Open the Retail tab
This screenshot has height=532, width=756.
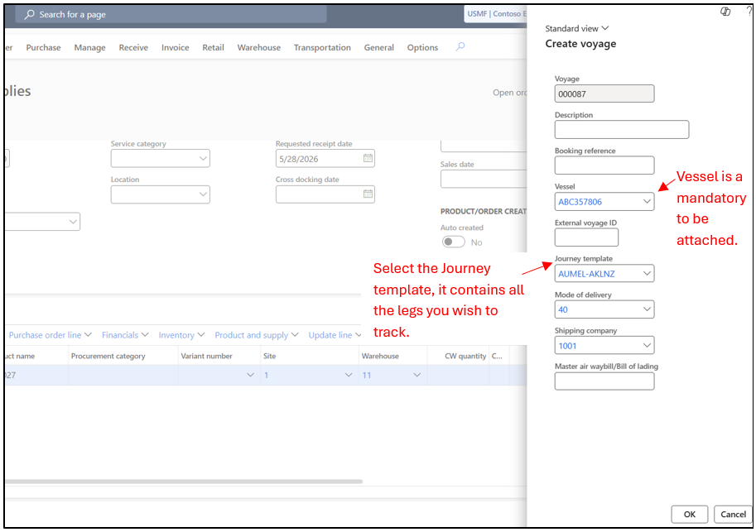coord(213,47)
